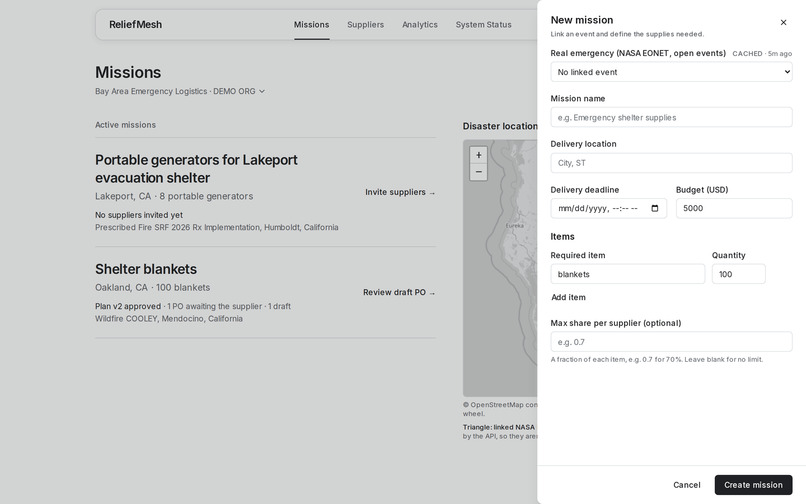This screenshot has width=806, height=504.
Task: Open the Missions tab
Action: [x=312, y=25]
